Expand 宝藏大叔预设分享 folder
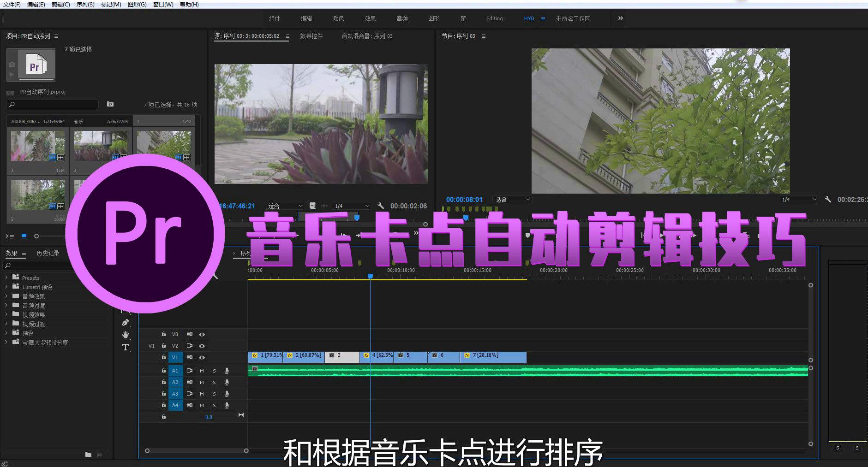The image size is (868, 467). point(6,342)
